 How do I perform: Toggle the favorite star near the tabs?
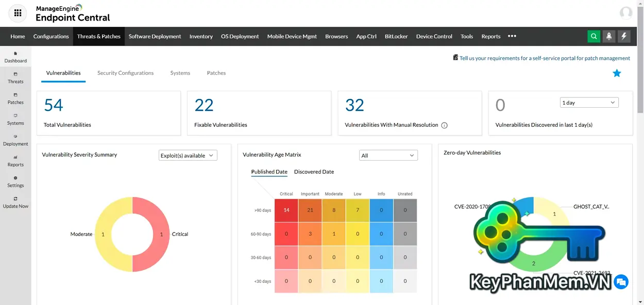tap(617, 73)
